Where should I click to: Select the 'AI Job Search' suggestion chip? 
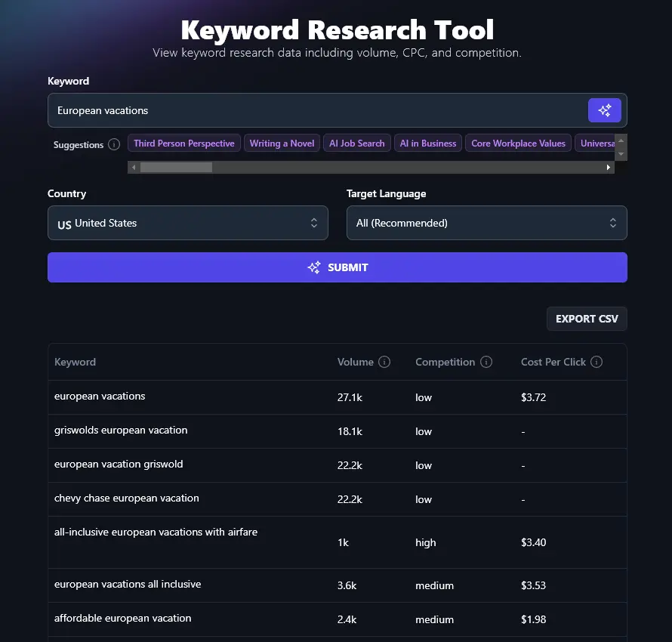pos(356,143)
